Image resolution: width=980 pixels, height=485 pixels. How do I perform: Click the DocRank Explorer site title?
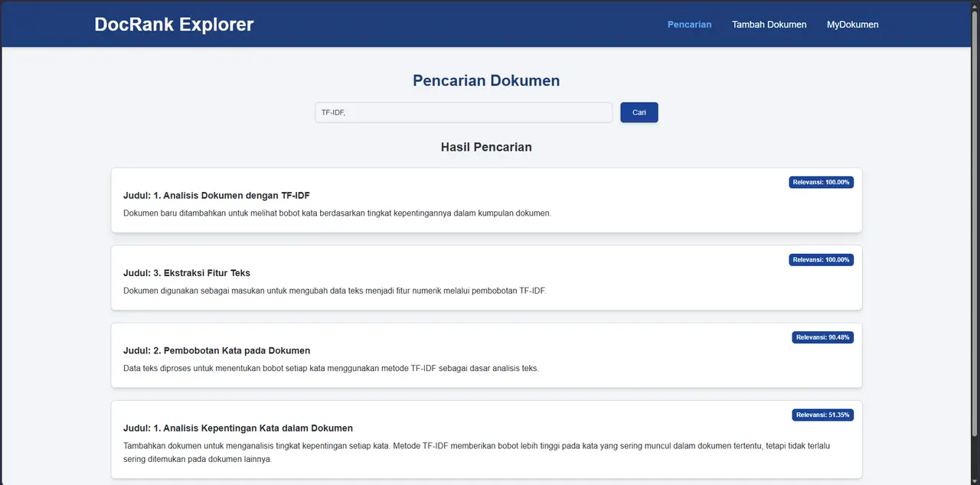click(x=174, y=24)
